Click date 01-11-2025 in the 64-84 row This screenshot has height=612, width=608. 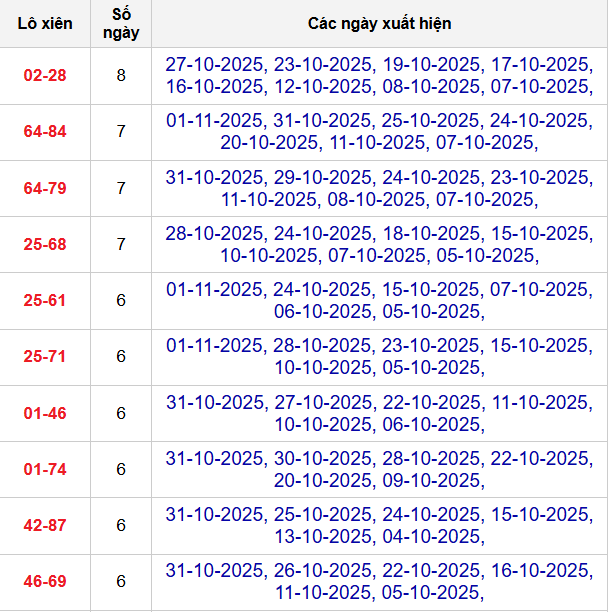[215, 120]
